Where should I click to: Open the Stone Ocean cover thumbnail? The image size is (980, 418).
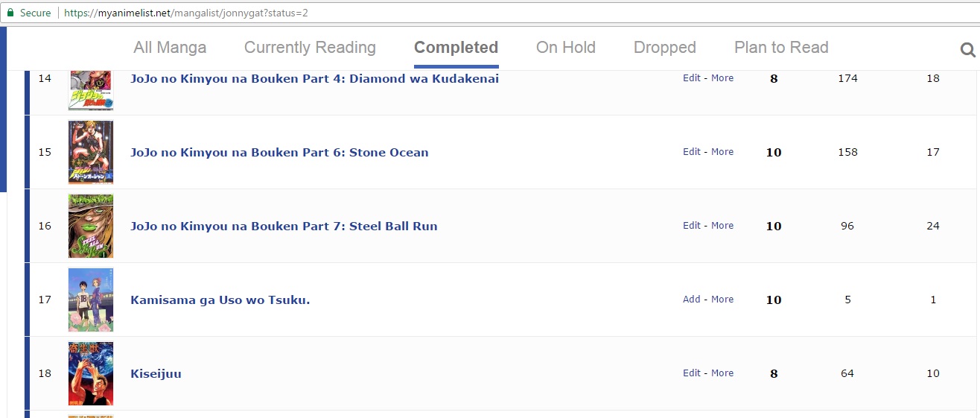point(91,152)
